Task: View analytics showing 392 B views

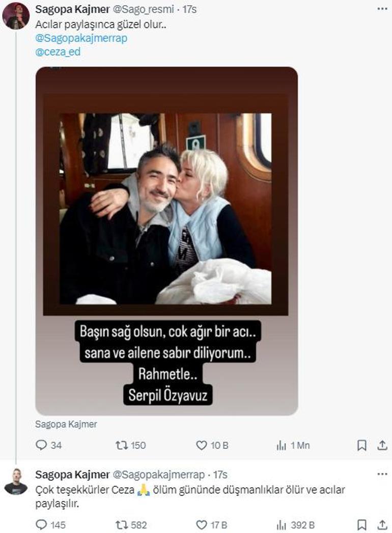Action: tap(282, 525)
